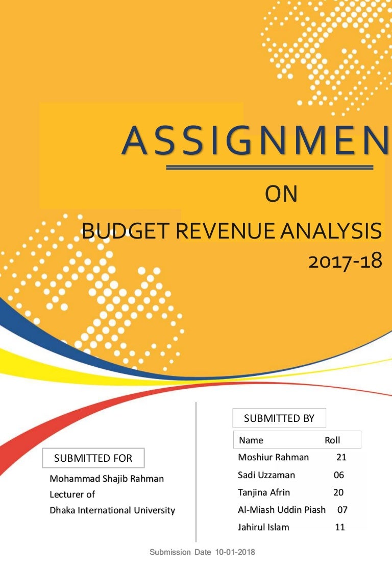392x567 pixels.
Task: Click the Name and Roll header box
Action: 297,440
